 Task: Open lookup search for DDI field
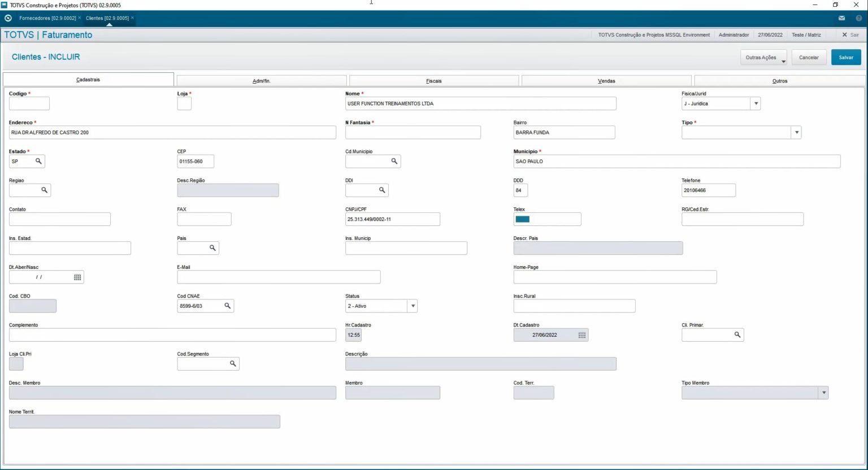point(382,190)
